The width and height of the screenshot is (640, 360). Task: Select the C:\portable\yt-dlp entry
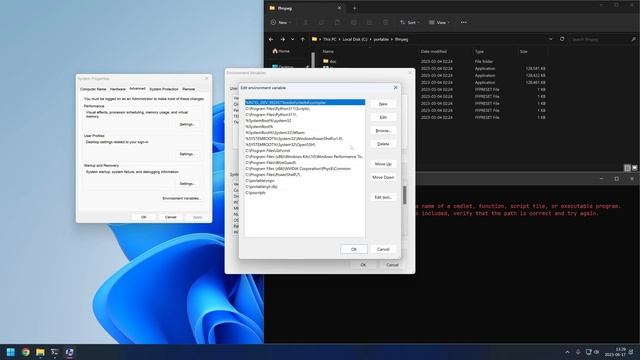[305, 187]
